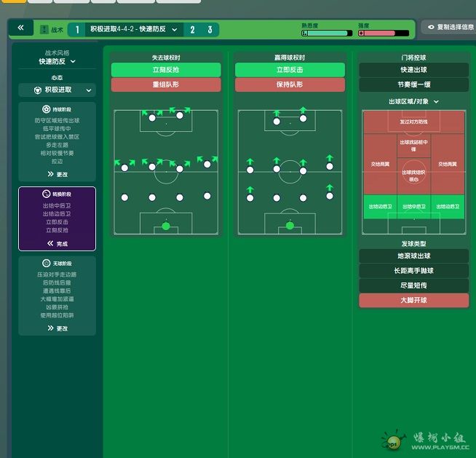Toggle 大脚开球 distribution type

[413, 300]
